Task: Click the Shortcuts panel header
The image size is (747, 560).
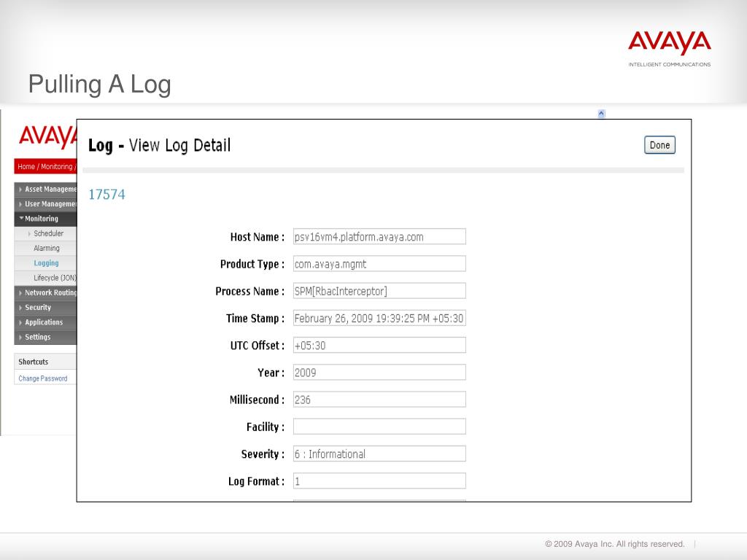Action: coord(45,362)
